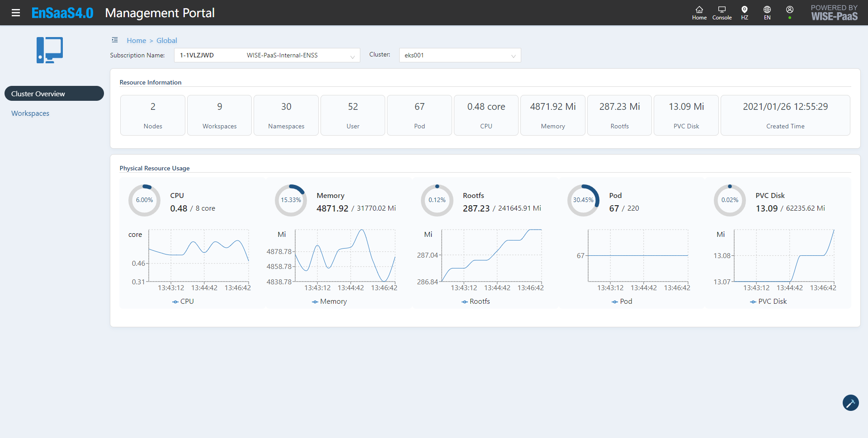The width and height of the screenshot is (868, 438).
Task: Click the 67 Pod card
Action: click(x=420, y=115)
